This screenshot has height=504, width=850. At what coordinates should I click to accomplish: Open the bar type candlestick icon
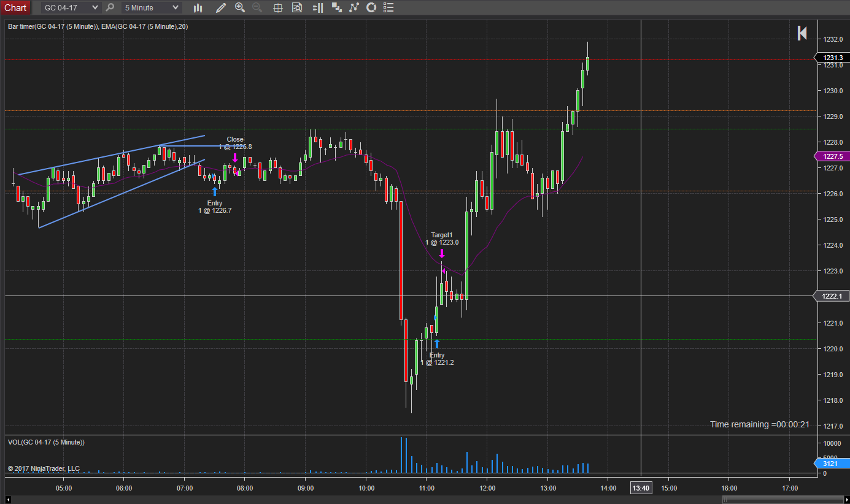(x=198, y=7)
